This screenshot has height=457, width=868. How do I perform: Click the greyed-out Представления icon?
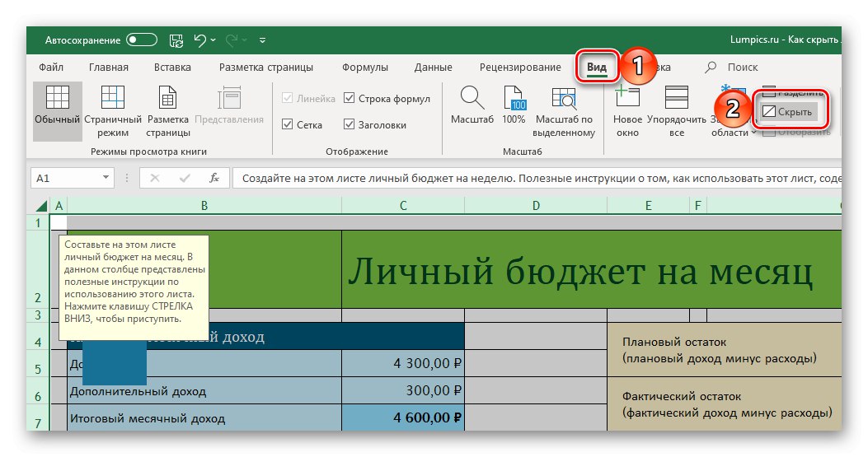tap(229, 105)
